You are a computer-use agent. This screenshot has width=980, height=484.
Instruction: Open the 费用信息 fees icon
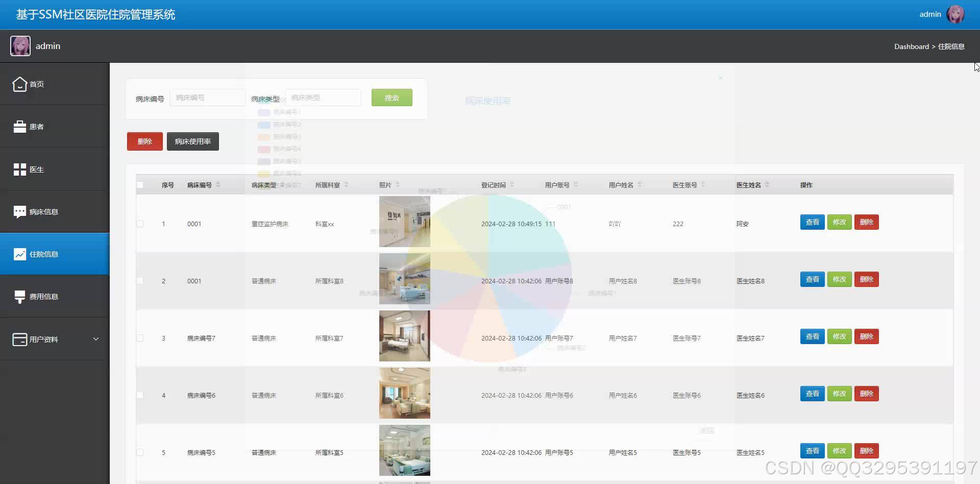[x=19, y=296]
